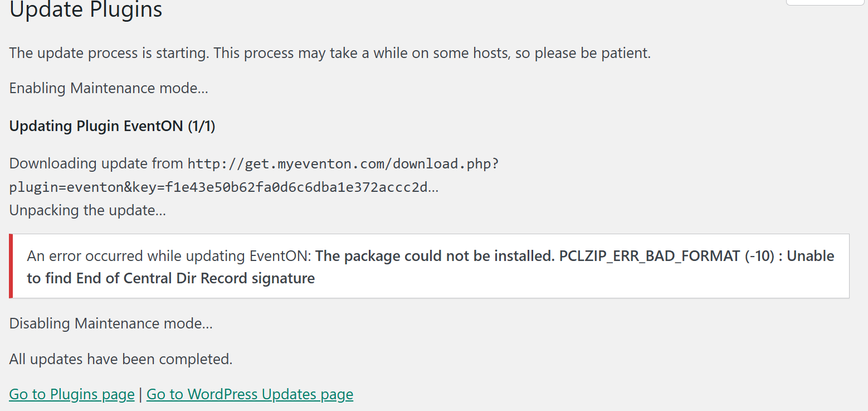This screenshot has height=411, width=868.
Task: Click the red bar of the error notice
Action: click(11, 266)
